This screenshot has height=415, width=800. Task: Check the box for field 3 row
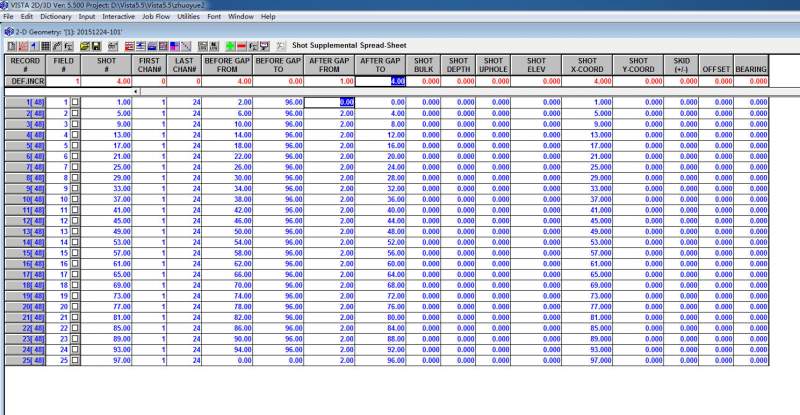(75, 124)
